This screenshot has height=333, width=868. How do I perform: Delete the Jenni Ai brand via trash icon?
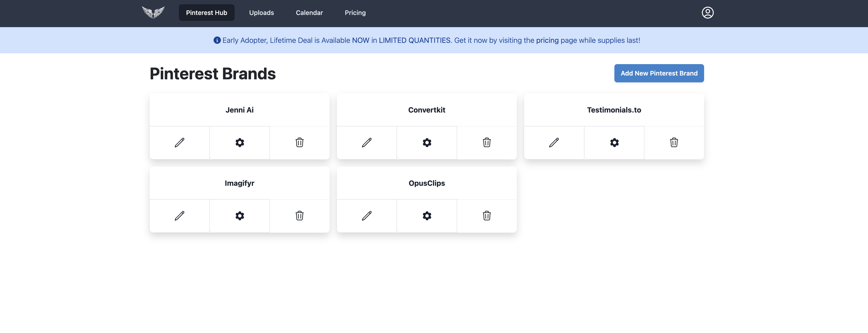point(299,143)
